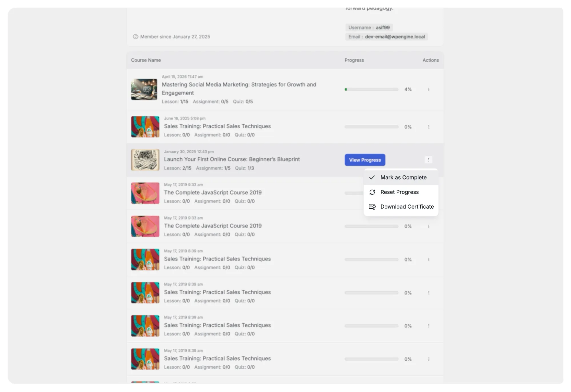
Task: Click the 4% progress value
Action: [x=408, y=89]
